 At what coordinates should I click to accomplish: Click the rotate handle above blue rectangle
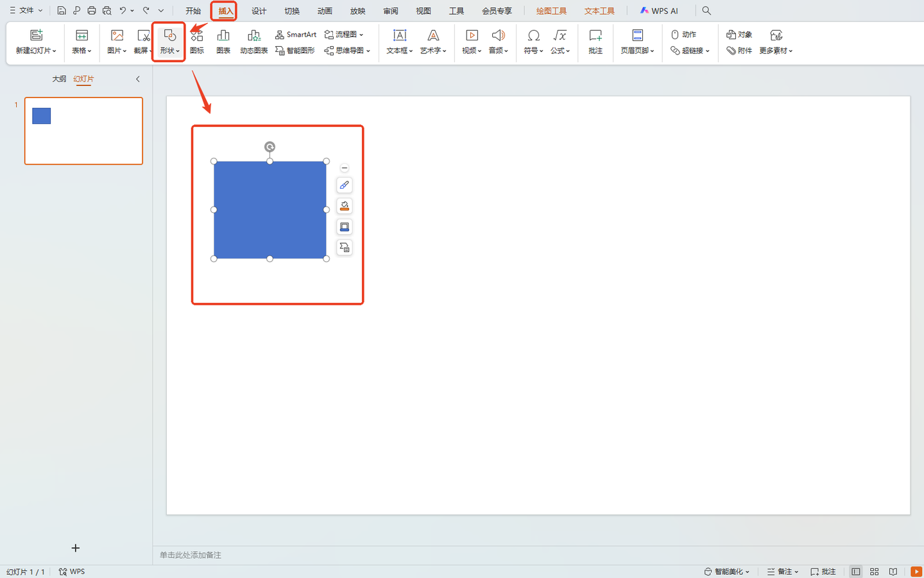pyautogui.click(x=270, y=147)
